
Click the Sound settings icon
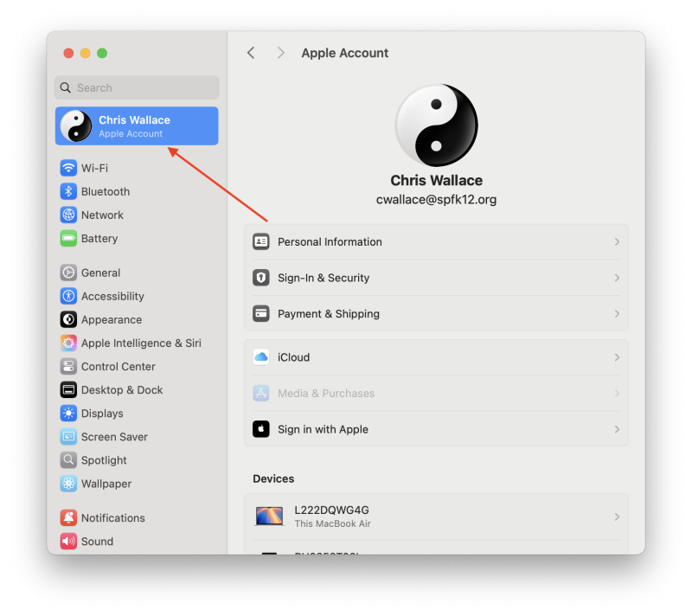click(68, 541)
